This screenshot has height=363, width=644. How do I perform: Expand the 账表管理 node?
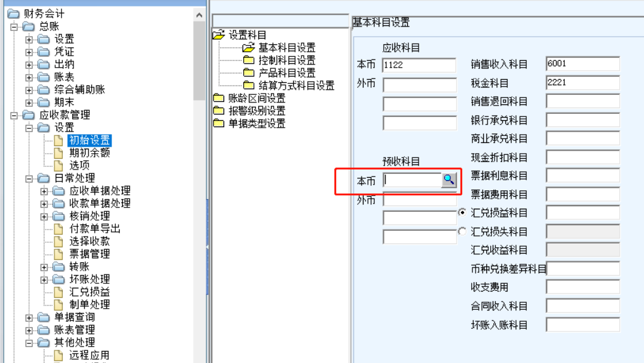click(x=28, y=330)
